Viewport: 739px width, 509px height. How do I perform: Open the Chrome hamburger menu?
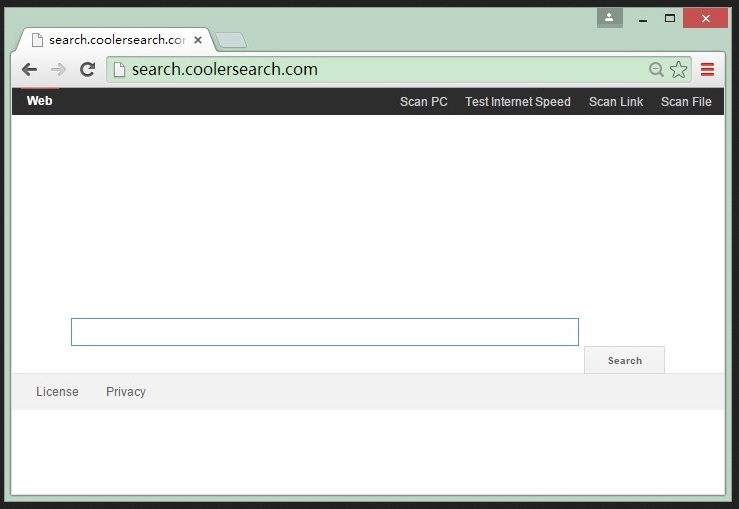[707, 70]
